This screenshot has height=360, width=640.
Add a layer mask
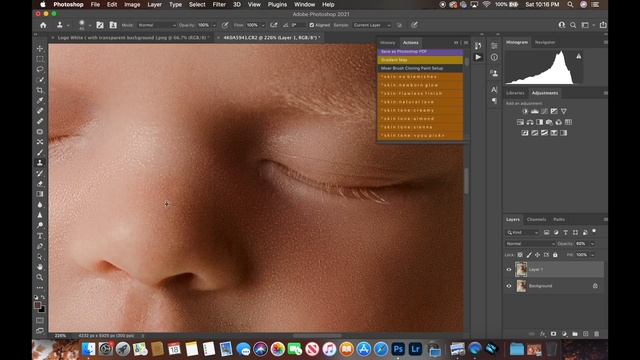click(x=553, y=334)
